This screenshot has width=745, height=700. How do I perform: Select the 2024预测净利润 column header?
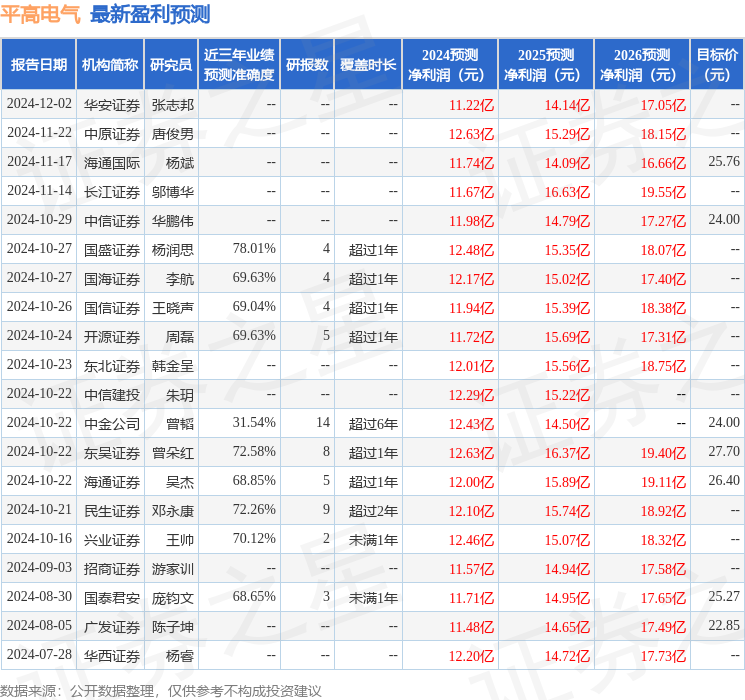[x=450, y=65]
